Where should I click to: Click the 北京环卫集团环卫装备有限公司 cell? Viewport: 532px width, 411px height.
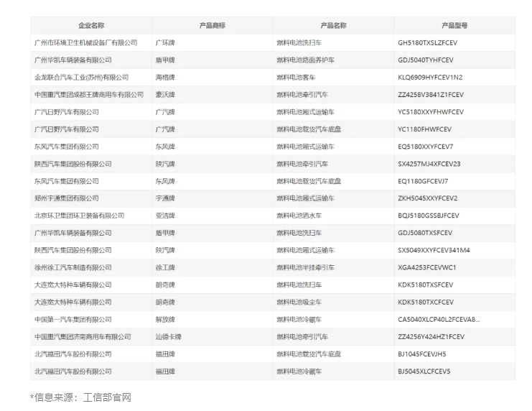[x=79, y=216]
